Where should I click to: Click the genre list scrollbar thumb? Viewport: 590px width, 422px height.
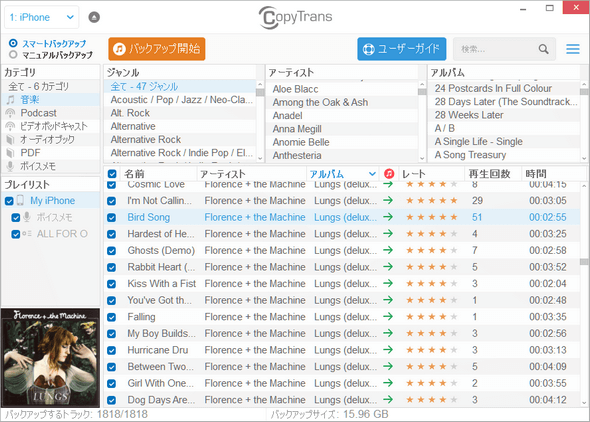(260, 93)
